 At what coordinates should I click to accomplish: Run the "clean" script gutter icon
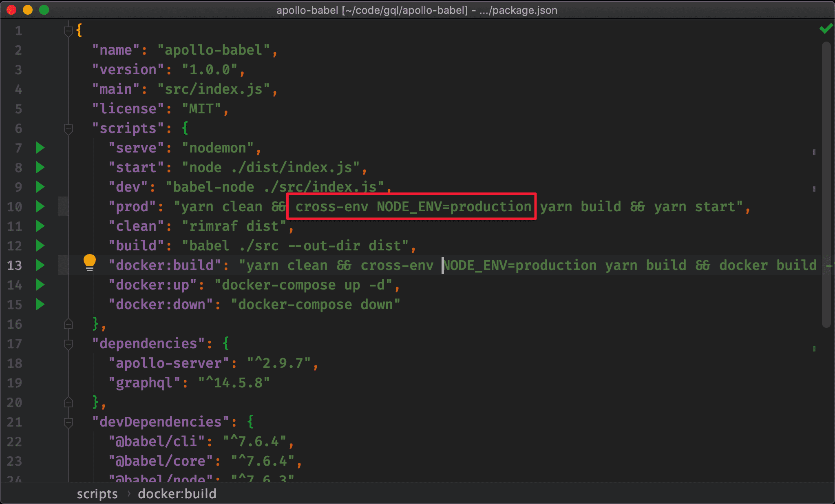(x=40, y=226)
